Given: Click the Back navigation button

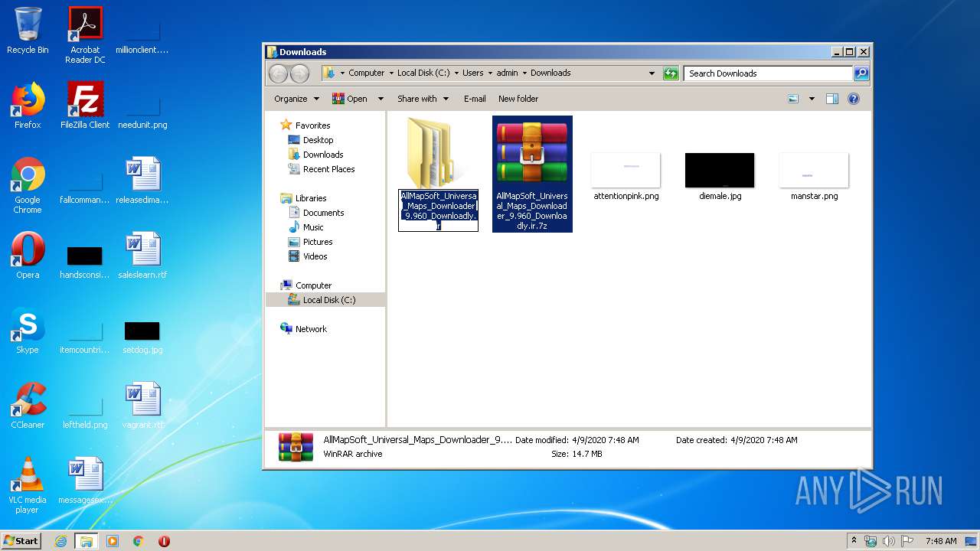Looking at the screenshot, I should (x=278, y=73).
